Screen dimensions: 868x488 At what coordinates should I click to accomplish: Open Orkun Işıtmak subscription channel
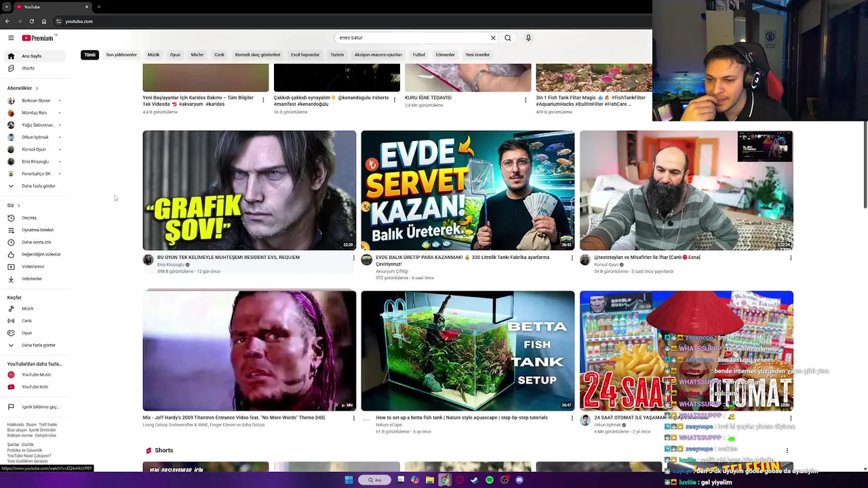tap(35, 137)
